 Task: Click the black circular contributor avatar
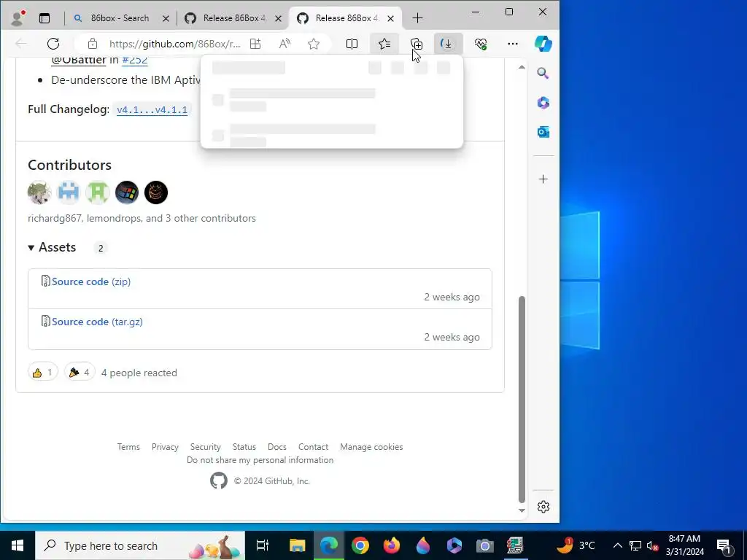pyautogui.click(x=156, y=192)
